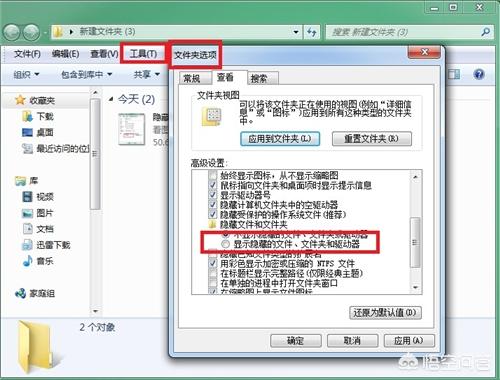Click the Back navigation arrow button

12,32
